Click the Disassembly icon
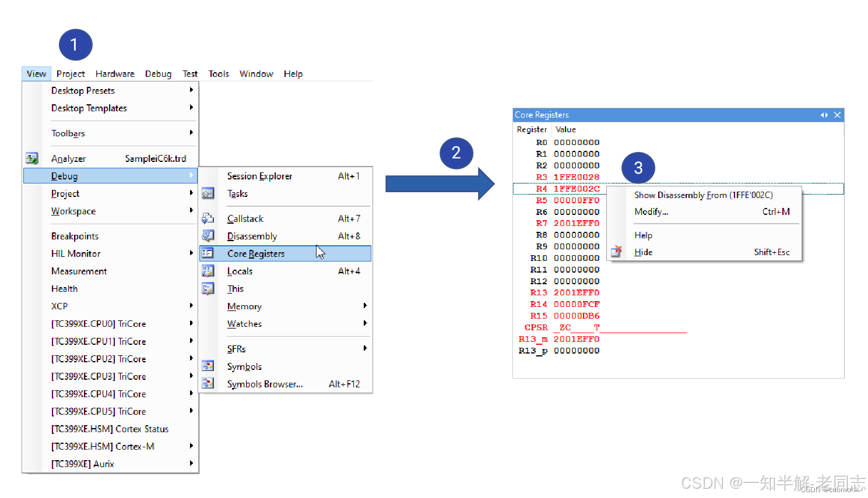Viewport: 868px width, 498px height. 208,235
